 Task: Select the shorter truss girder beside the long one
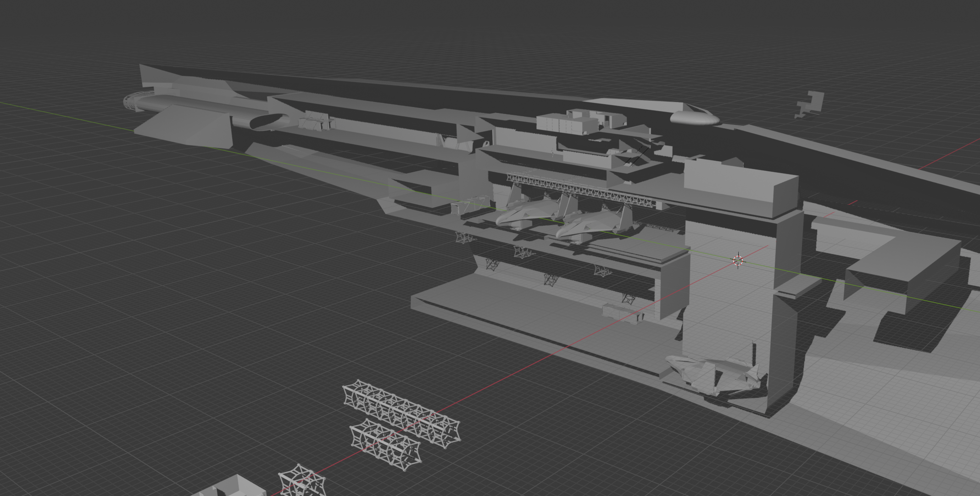[x=385, y=444]
